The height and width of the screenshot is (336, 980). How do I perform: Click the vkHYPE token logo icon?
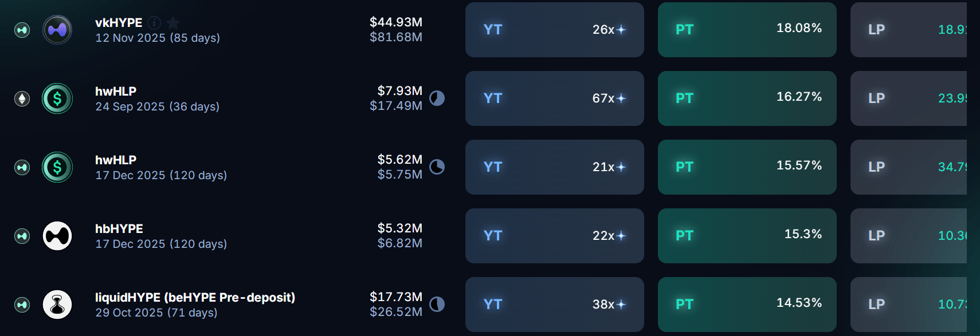pyautogui.click(x=57, y=30)
